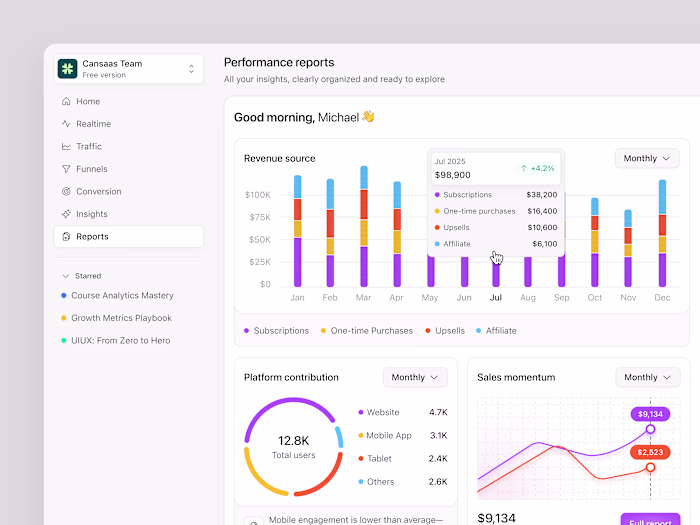
Task: Click the Realtime pulse icon
Action: point(66,124)
